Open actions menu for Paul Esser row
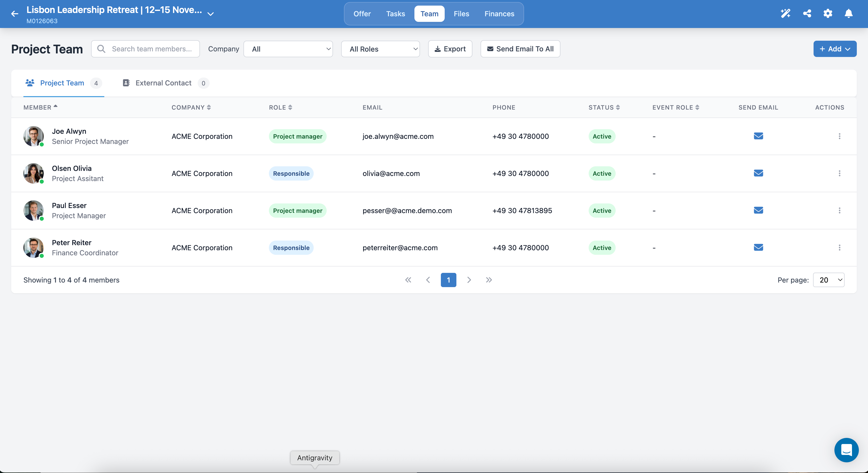The width and height of the screenshot is (868, 473). (839, 210)
